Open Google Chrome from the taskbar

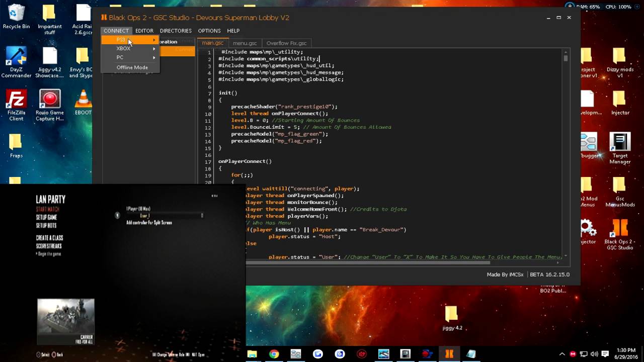coord(274,354)
